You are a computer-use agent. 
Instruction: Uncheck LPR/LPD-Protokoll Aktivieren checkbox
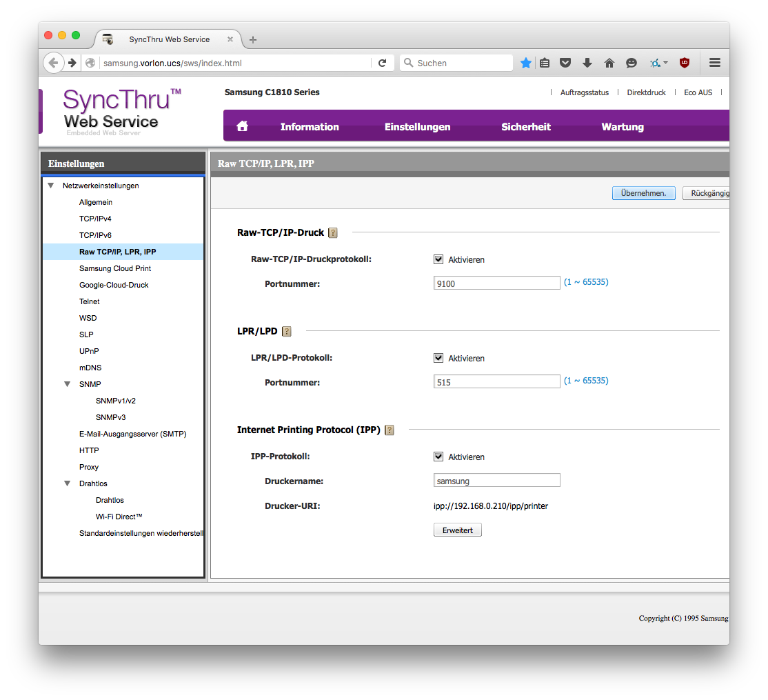point(438,359)
